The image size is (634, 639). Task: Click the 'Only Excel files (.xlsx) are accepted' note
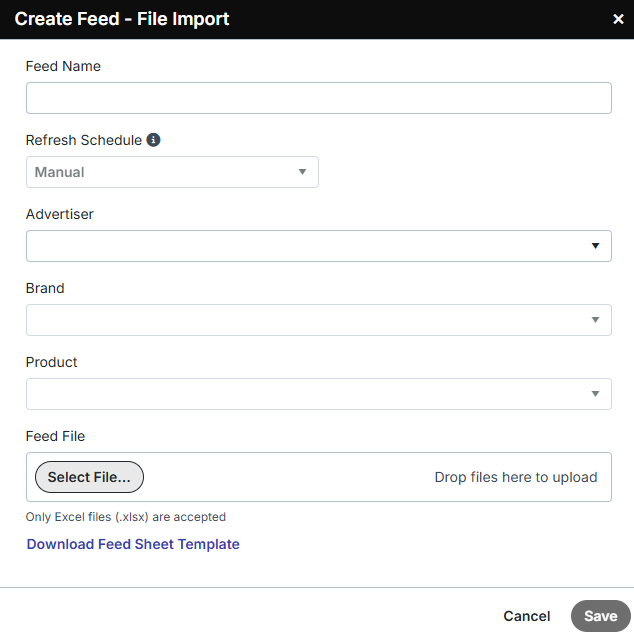tap(125, 517)
